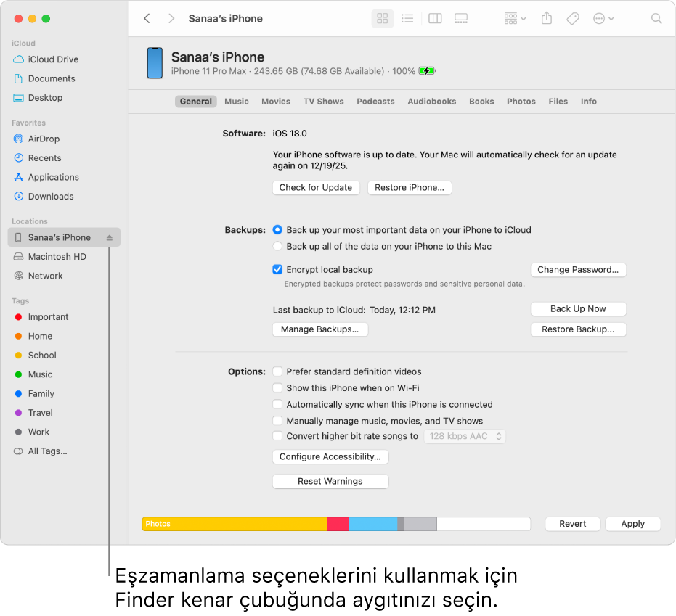Image resolution: width=676 pixels, height=616 pixels.
Task: Open the More actions ellipsis menu
Action: click(603, 19)
